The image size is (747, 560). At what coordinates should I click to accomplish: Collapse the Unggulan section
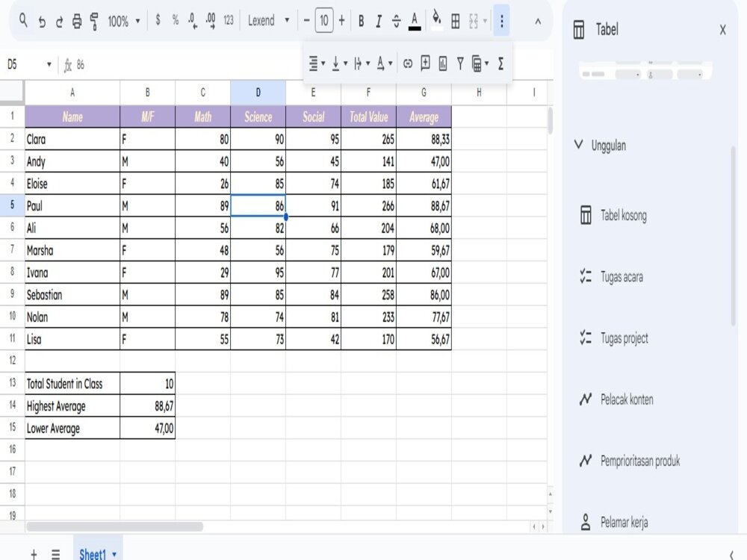(578, 145)
